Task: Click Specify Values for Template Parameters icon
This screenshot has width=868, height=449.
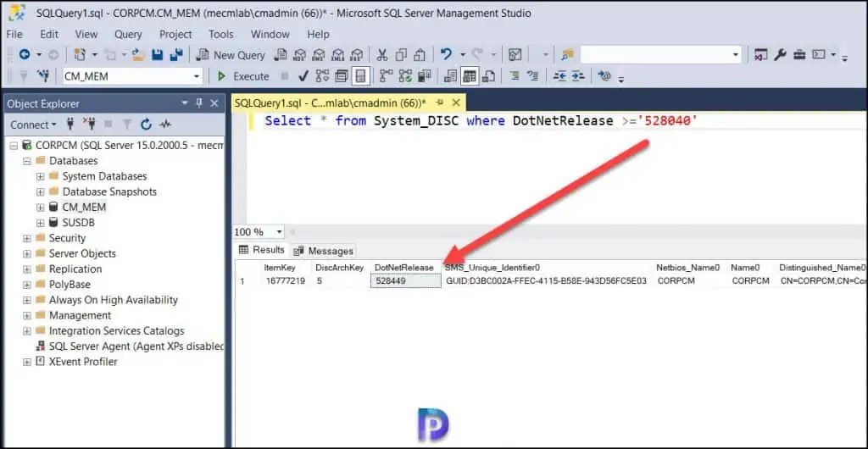Action: pyautogui.click(x=604, y=75)
